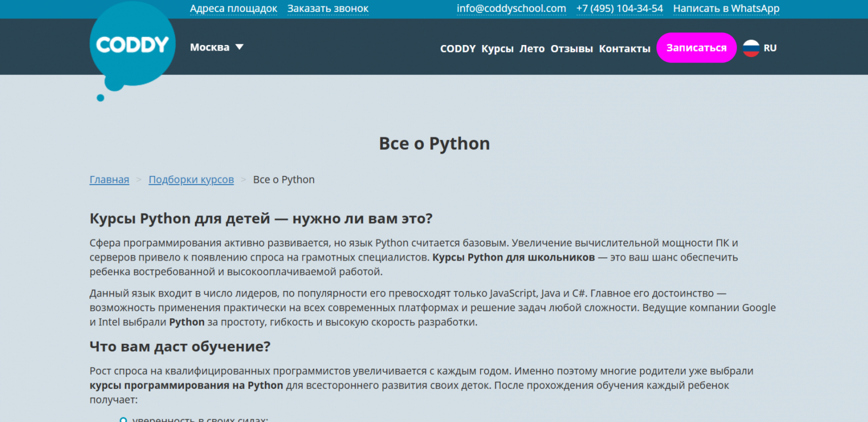
Task: Go to the Лето menu section
Action: pyautogui.click(x=532, y=49)
